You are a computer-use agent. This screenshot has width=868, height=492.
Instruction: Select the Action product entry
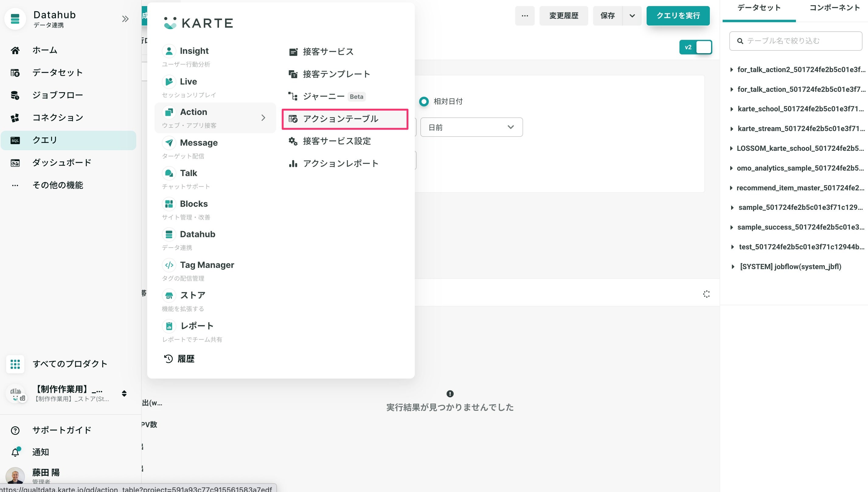[215, 118]
